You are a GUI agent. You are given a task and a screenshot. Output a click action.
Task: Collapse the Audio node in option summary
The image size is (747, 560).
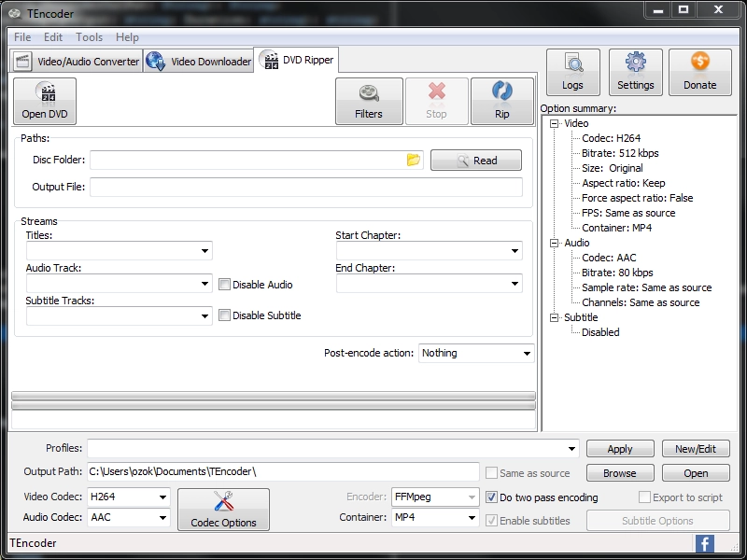554,243
